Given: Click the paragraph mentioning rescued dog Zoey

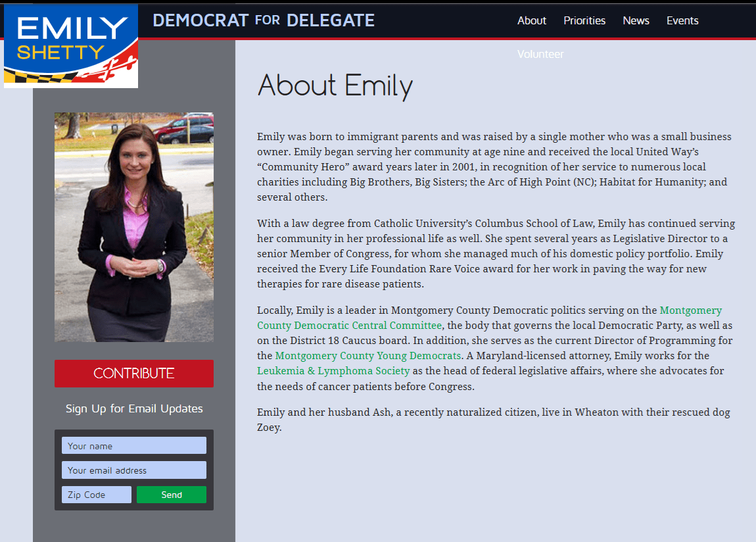Looking at the screenshot, I should (493, 420).
